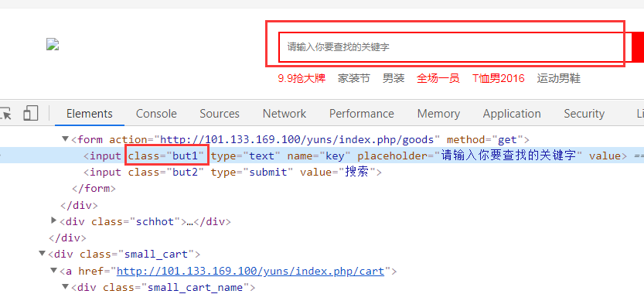The image size is (644, 294).
Task: Collapse the div small_cart_name node
Action: (65, 286)
